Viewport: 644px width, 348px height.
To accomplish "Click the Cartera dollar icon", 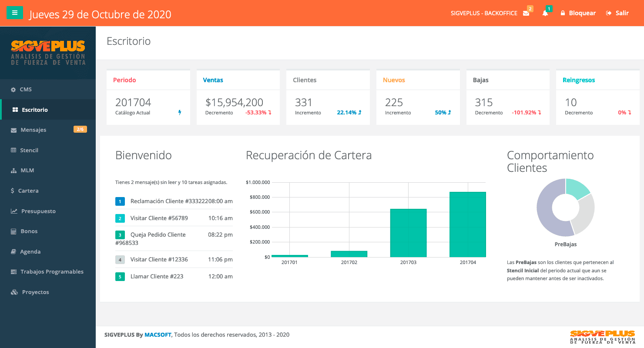I will pyautogui.click(x=13, y=191).
